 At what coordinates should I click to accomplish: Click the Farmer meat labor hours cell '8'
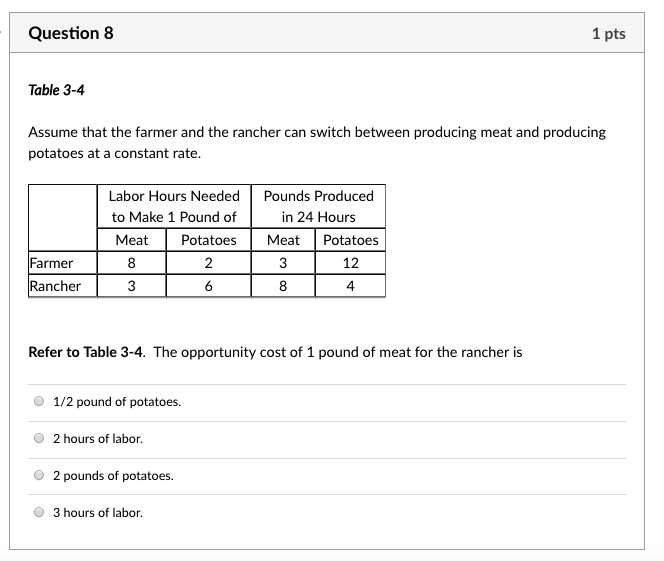132,263
